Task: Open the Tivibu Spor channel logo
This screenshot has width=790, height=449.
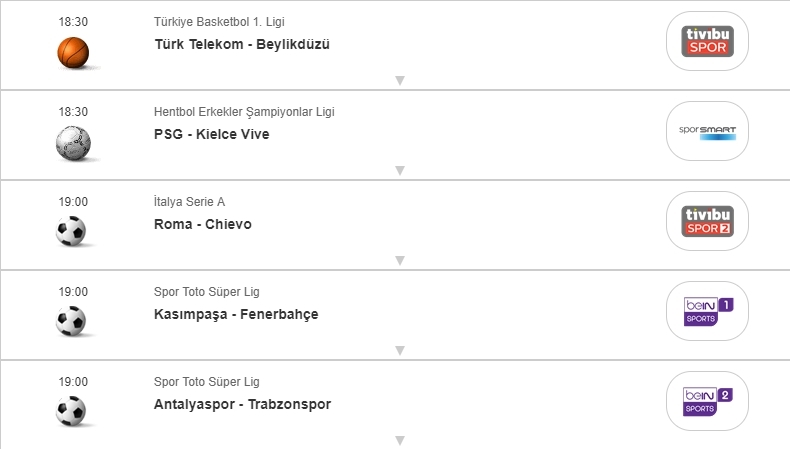Action: 707,41
